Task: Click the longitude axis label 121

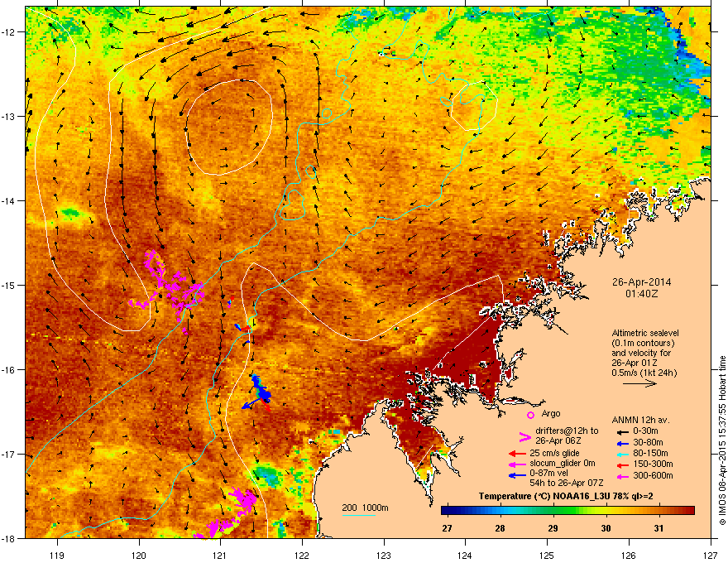Action: pos(220,555)
